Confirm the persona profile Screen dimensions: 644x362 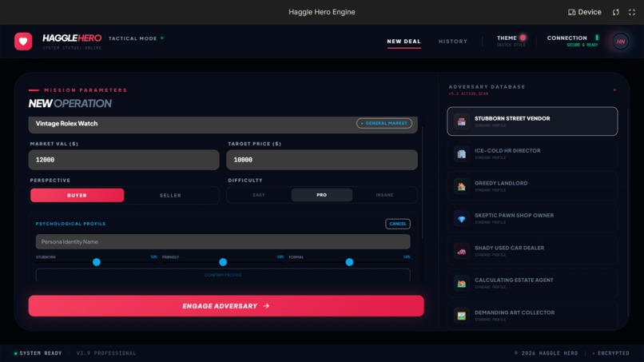223,275
